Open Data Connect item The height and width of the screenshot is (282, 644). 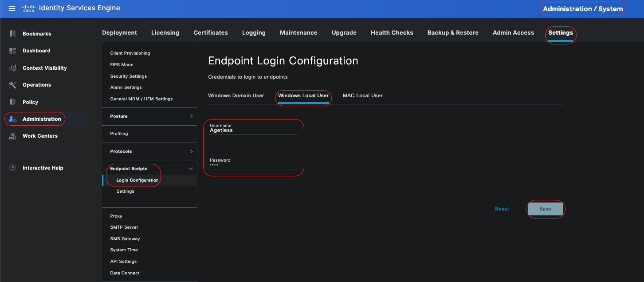(x=125, y=273)
